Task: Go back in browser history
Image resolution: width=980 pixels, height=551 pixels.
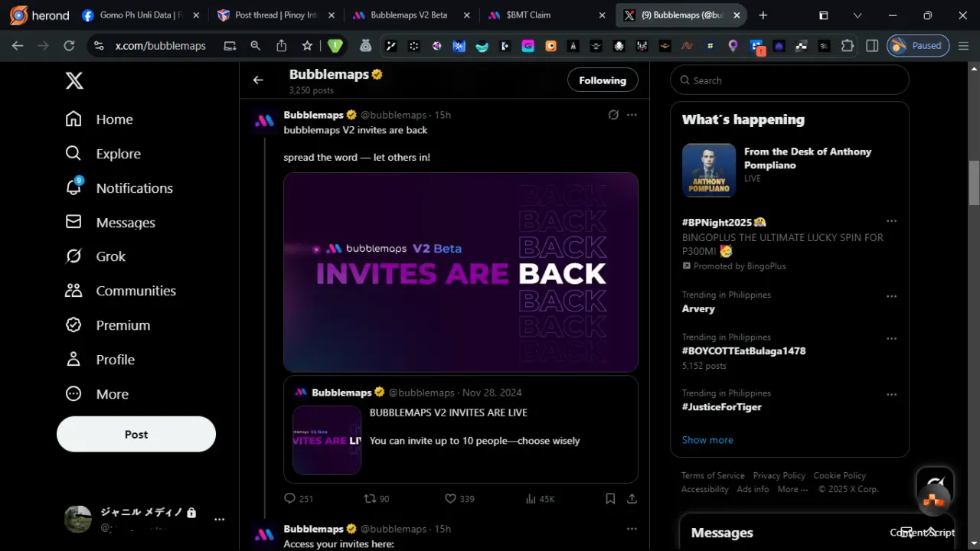Action: click(18, 46)
